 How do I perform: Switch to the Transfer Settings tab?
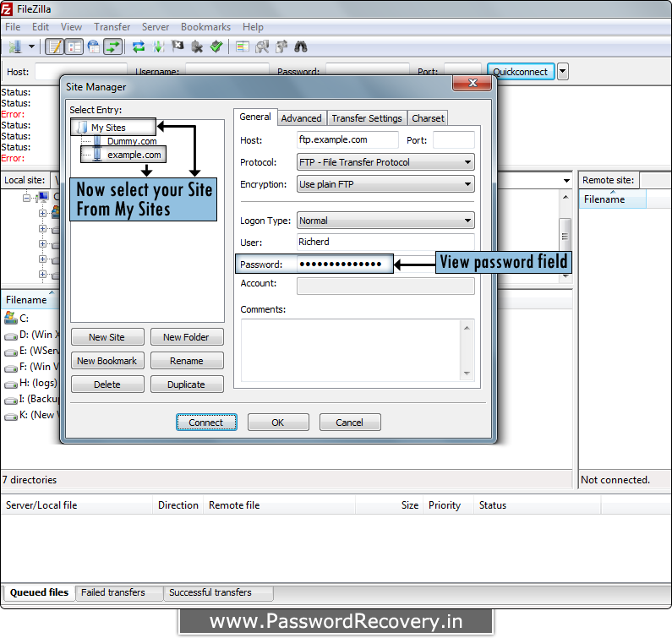[x=367, y=118]
